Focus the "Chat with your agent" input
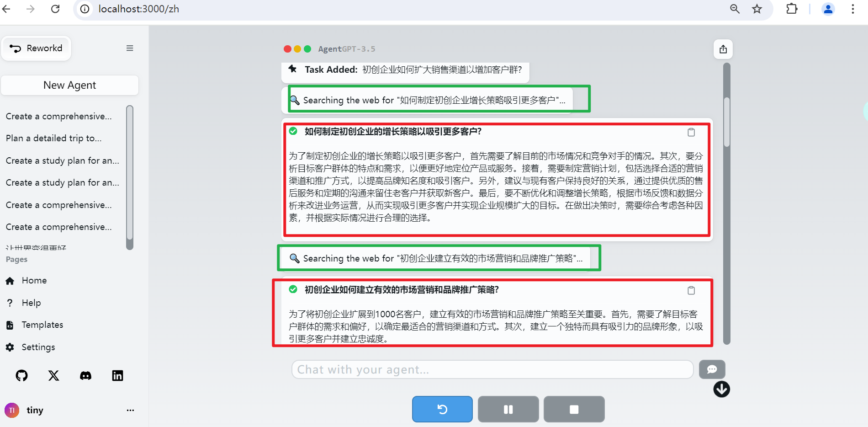This screenshot has width=868, height=427. (x=492, y=369)
